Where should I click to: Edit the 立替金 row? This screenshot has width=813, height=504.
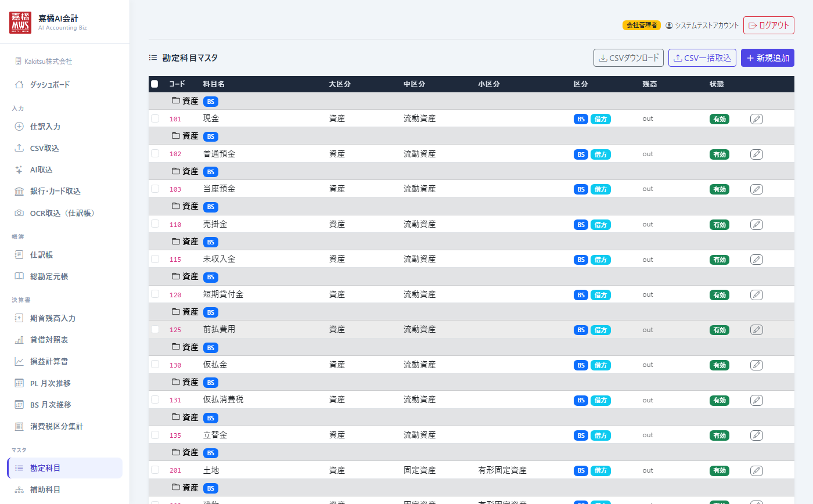(x=756, y=435)
